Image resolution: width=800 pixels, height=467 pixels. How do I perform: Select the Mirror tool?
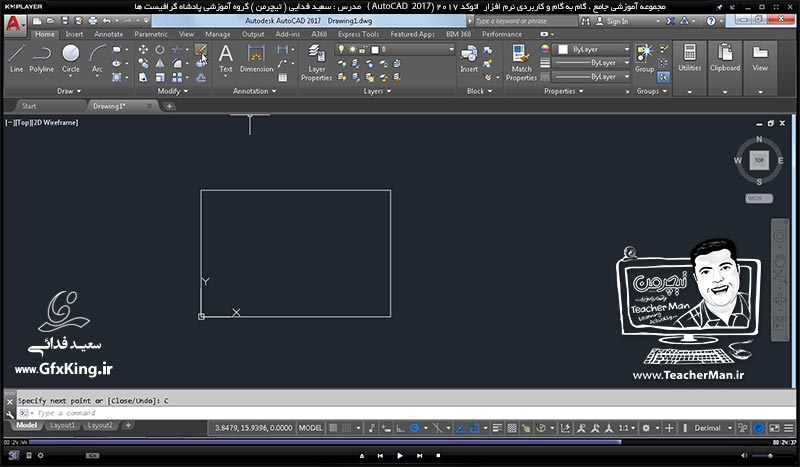pos(160,63)
